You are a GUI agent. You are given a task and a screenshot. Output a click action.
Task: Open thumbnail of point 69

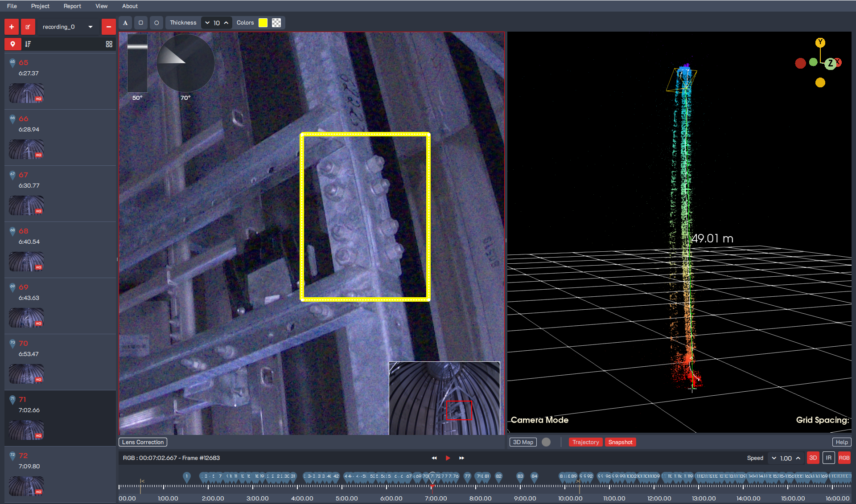tap(26, 317)
